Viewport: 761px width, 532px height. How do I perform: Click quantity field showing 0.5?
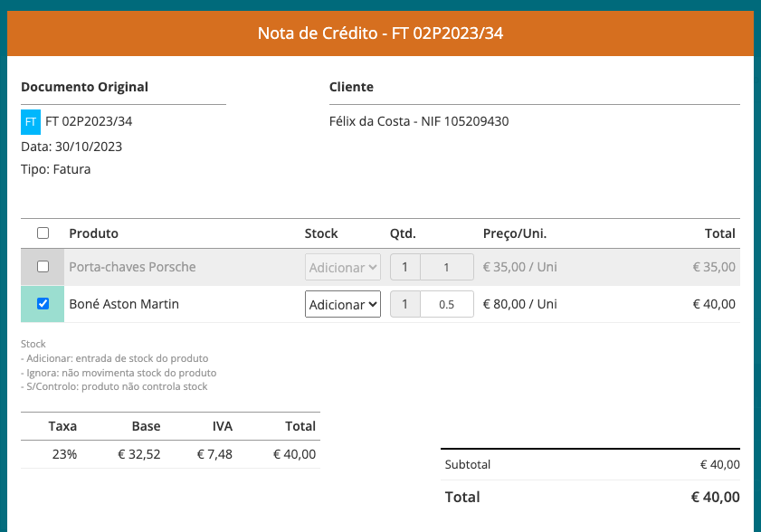coord(446,305)
